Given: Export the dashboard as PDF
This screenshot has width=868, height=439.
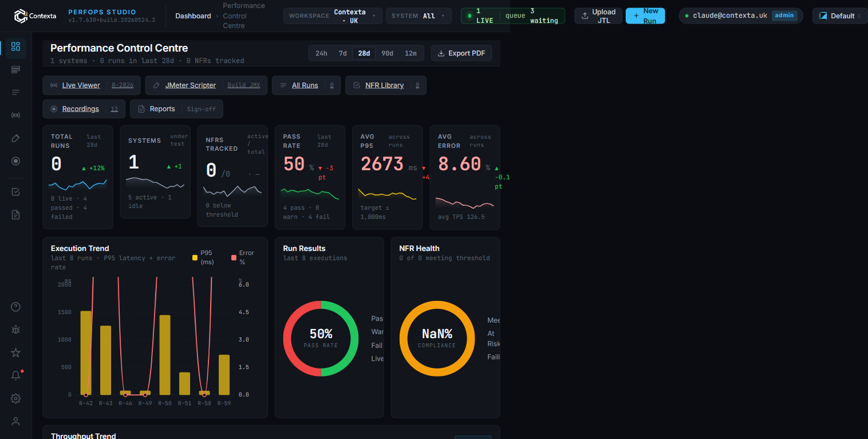Looking at the screenshot, I should (461, 53).
